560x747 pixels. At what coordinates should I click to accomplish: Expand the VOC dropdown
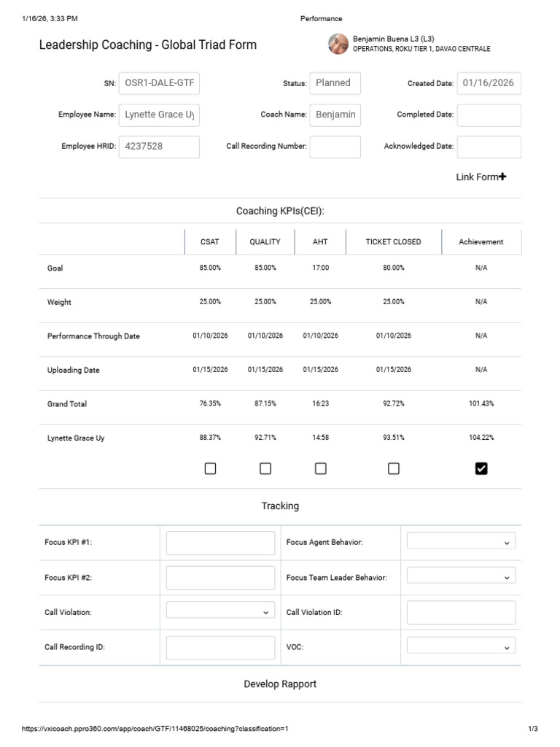tap(461, 646)
